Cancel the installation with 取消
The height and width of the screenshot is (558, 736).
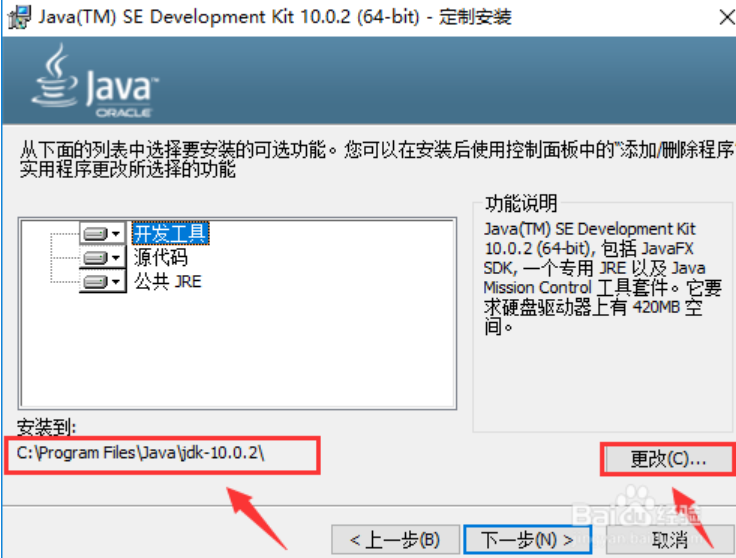coord(670,540)
